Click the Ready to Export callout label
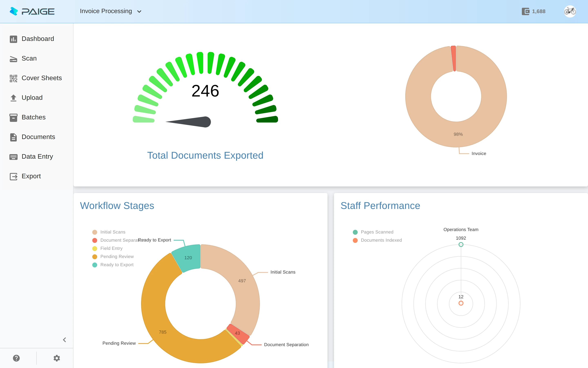 pyautogui.click(x=155, y=240)
